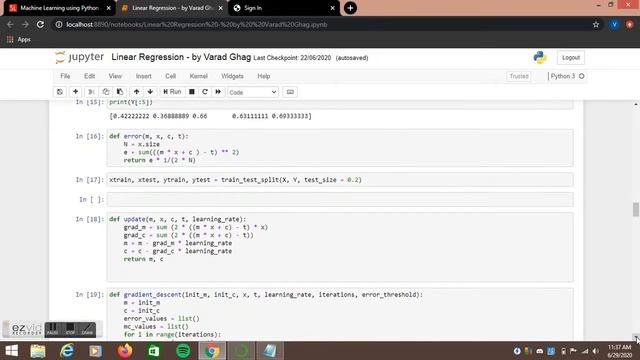Go forward in browser history

tap(25, 24)
